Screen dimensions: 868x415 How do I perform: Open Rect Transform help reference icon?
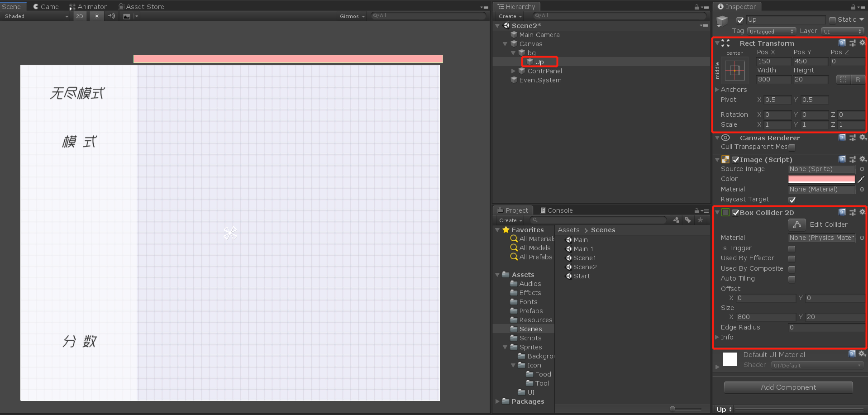click(x=842, y=43)
